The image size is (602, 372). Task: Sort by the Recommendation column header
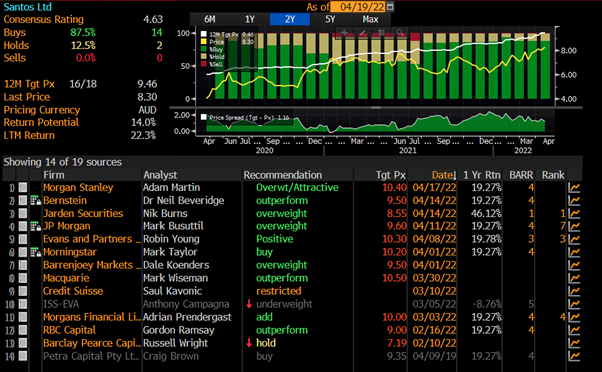(x=283, y=175)
